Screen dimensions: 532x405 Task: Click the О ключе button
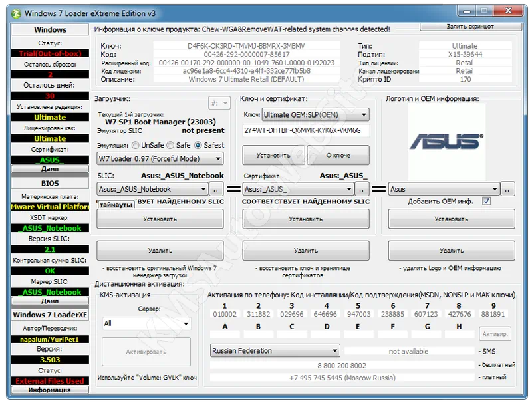pos(338,156)
